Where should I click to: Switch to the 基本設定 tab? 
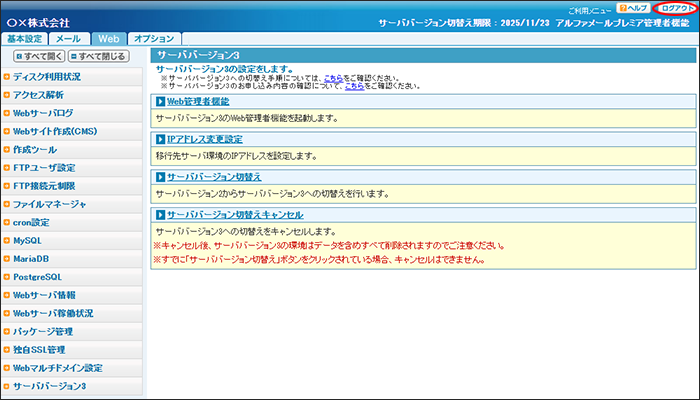[x=24, y=37]
